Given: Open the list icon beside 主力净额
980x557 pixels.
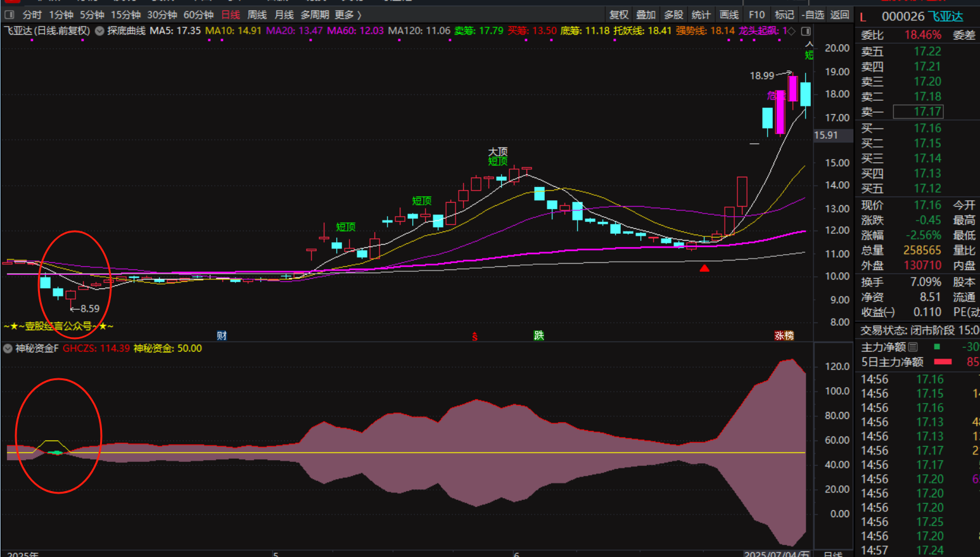Looking at the screenshot, I should tap(913, 347).
